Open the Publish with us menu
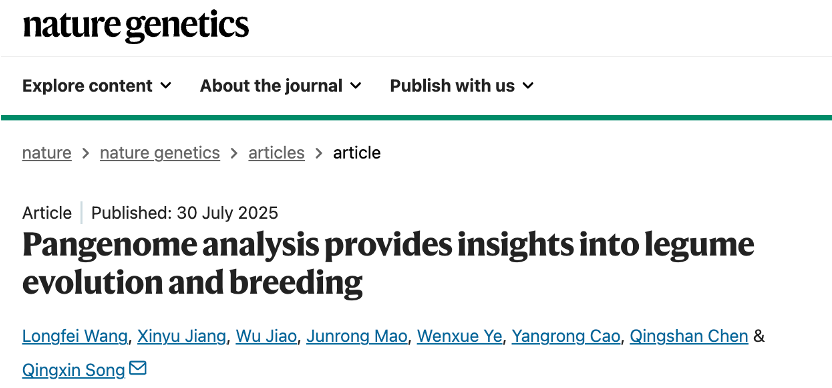 462,85
